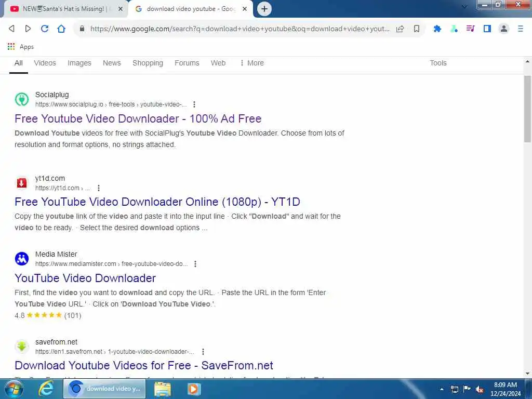This screenshot has width=532, height=399.
Task: Close the download video youtube tab
Action: tap(245, 9)
